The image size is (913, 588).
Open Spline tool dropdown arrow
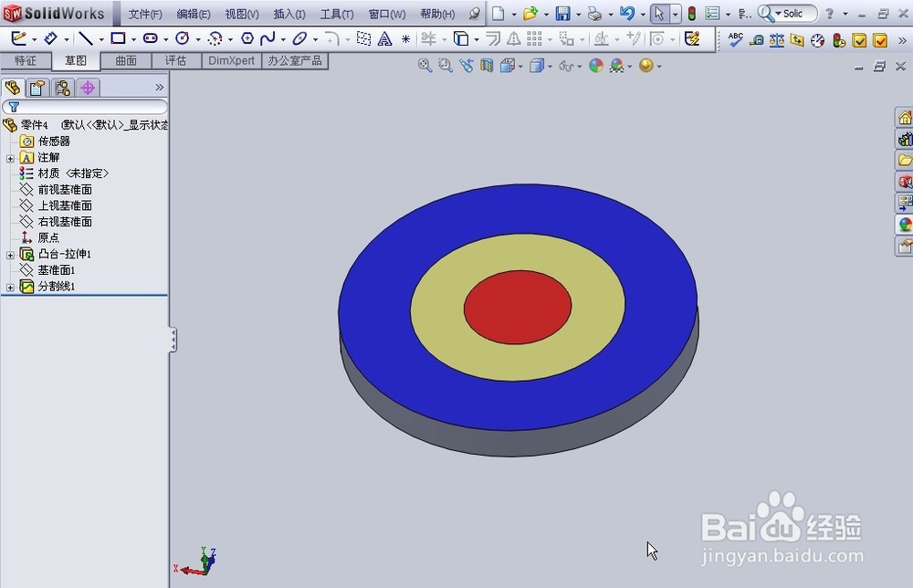[283, 39]
